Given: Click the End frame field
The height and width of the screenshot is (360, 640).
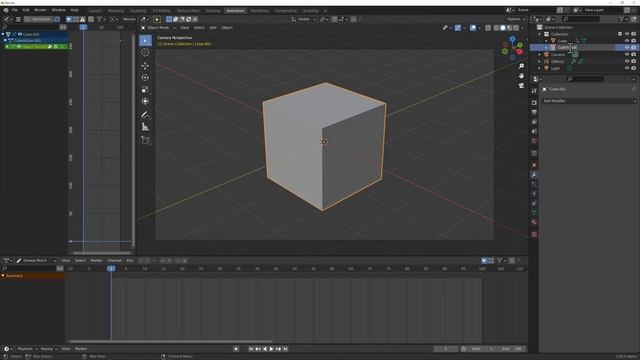Looking at the screenshot, I should pos(512,349).
